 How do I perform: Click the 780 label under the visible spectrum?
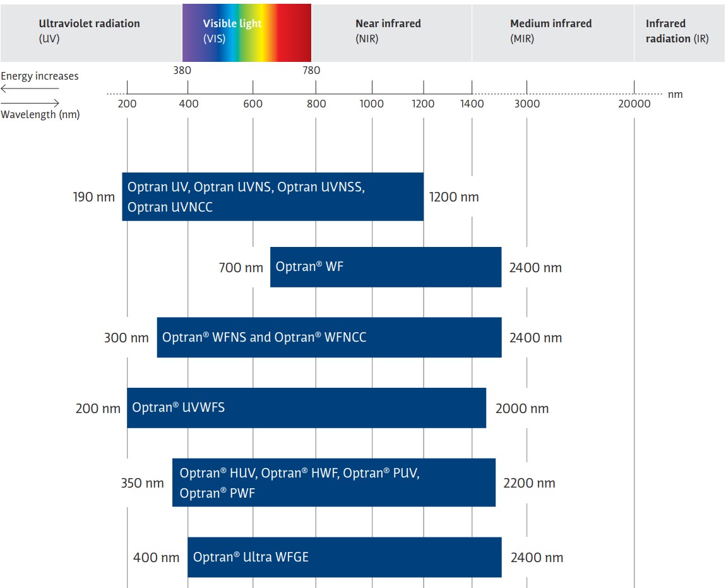[311, 71]
